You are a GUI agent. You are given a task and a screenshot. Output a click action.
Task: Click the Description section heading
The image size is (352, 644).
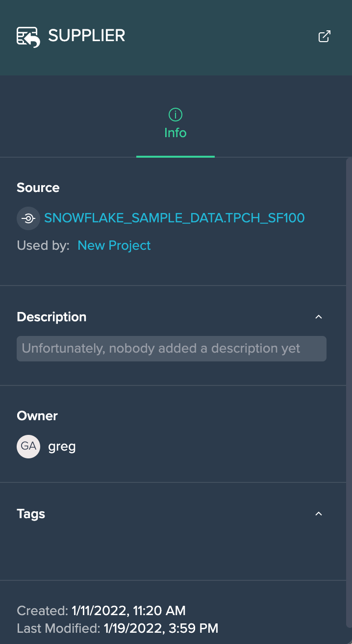51,317
